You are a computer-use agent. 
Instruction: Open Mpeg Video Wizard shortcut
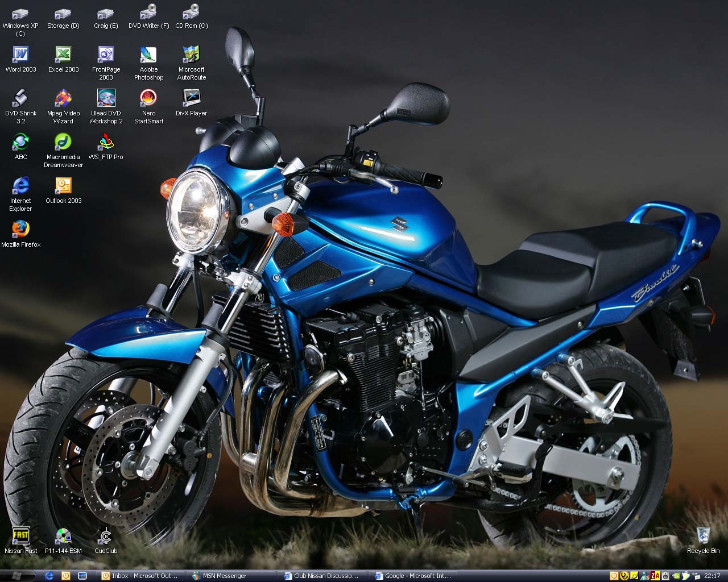(x=63, y=107)
